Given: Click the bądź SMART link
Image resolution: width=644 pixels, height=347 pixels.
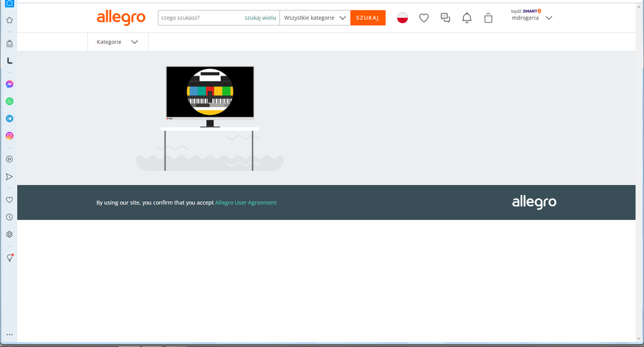Looking at the screenshot, I should pos(526,11).
